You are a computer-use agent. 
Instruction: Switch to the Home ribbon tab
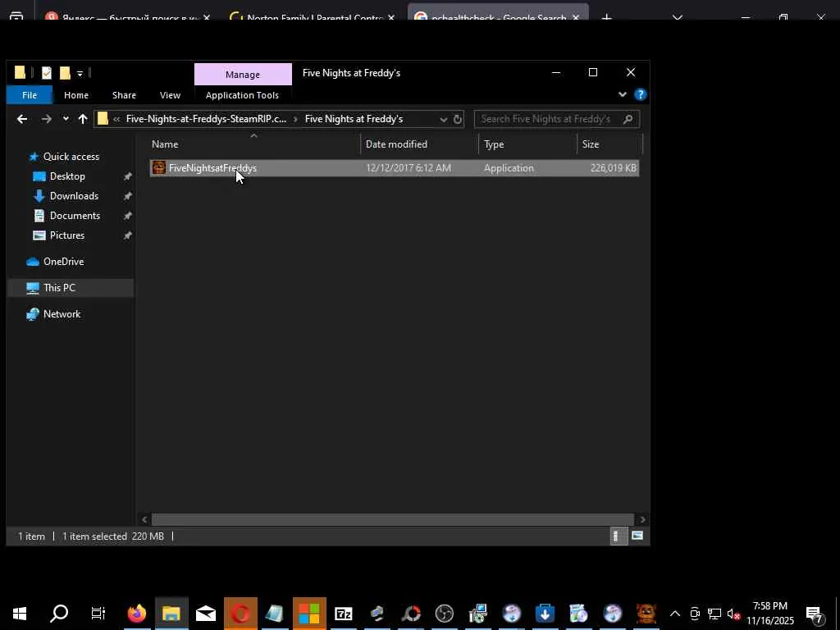coord(76,95)
